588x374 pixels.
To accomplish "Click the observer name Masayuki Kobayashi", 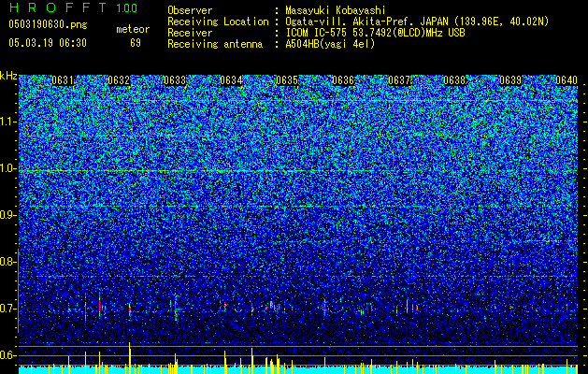I will 336,11.
